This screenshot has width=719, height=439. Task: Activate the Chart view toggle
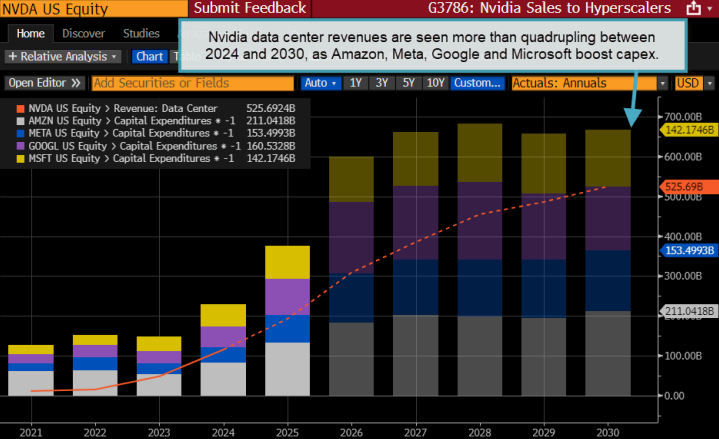150,57
